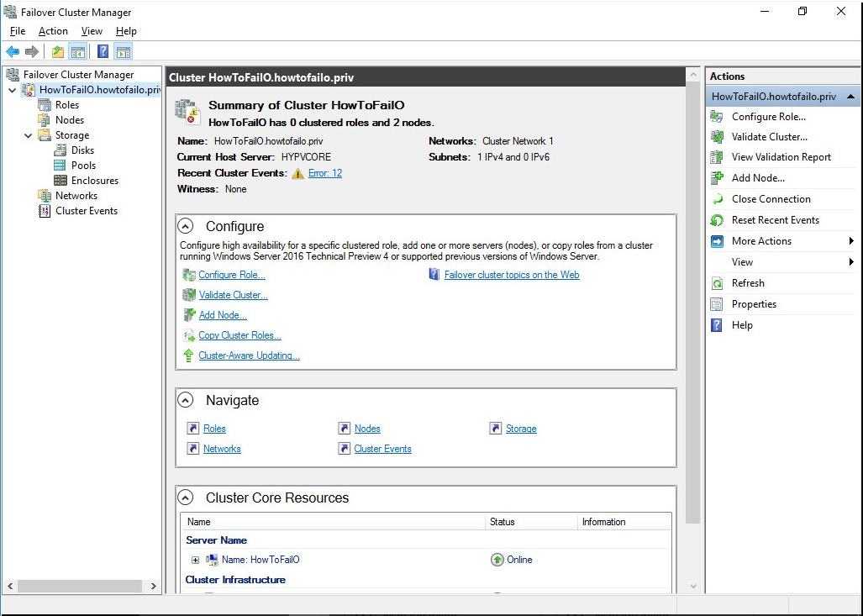
Task: Select the Disks icon under Storage
Action: point(60,150)
